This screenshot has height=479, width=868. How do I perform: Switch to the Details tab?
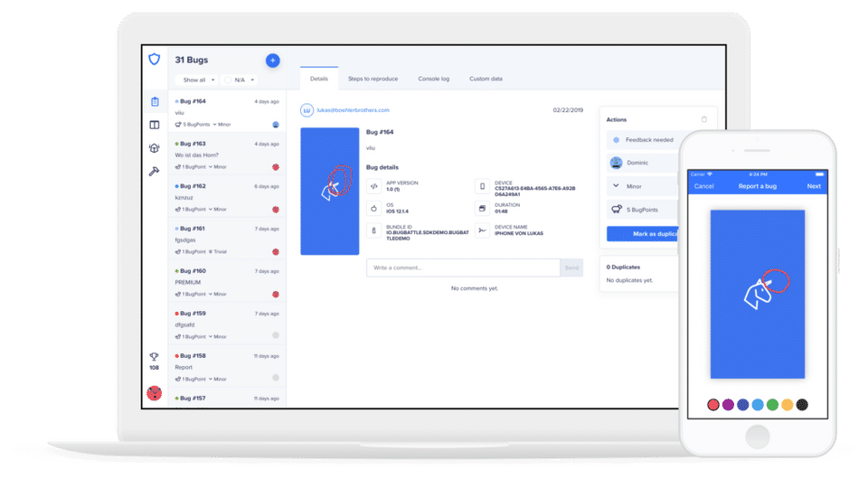(319, 79)
